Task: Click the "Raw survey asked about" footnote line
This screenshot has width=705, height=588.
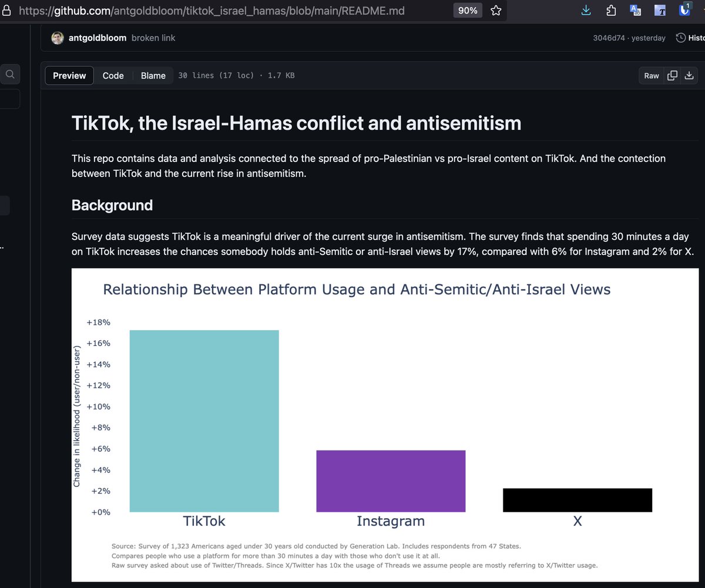Action: [x=354, y=565]
